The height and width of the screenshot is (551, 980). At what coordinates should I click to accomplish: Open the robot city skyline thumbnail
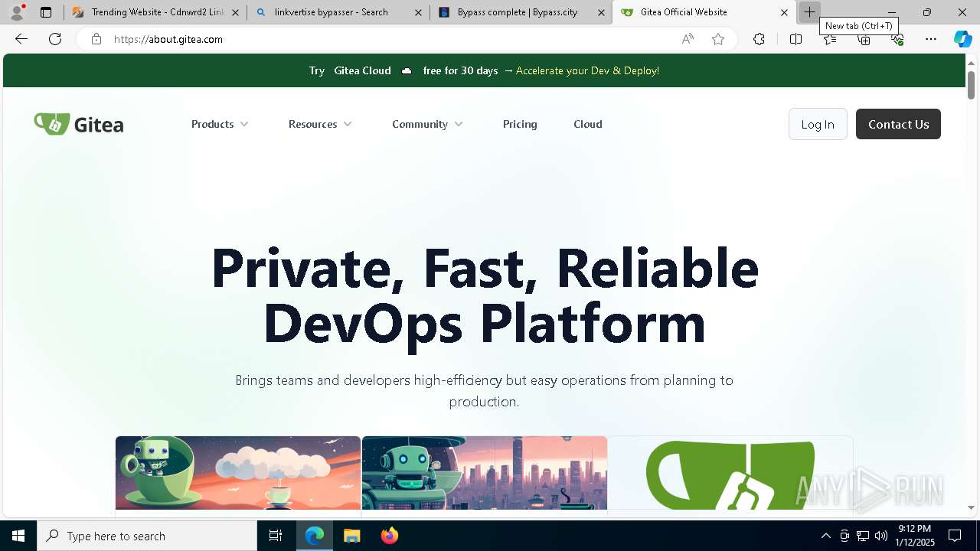pyautogui.click(x=485, y=473)
